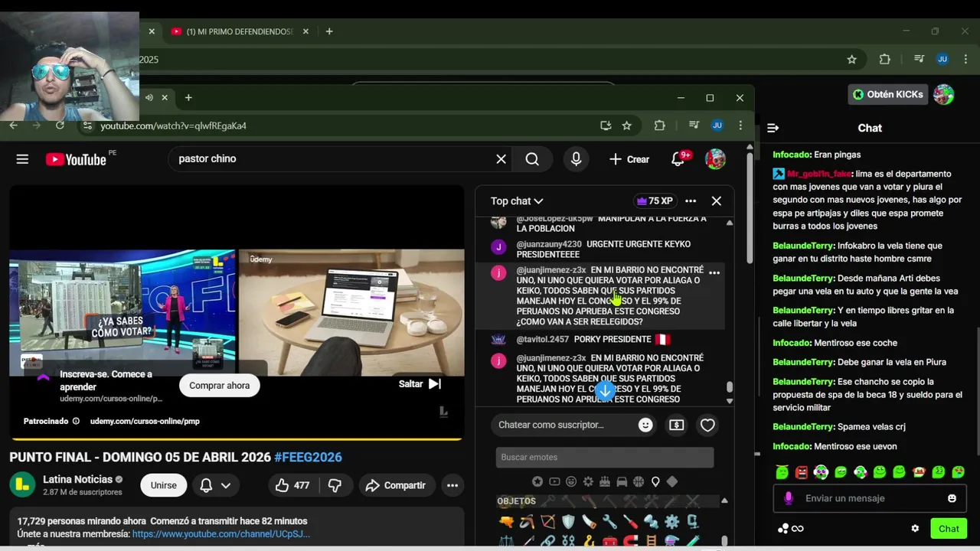The image size is (980, 551).
Task: Open options for the highlighted juanjimenez-z3x message
Action: [x=714, y=272]
